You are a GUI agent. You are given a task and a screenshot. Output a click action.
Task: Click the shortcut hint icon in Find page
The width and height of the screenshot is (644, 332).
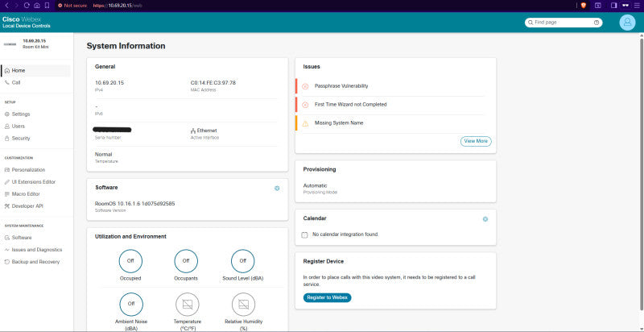tap(597, 23)
